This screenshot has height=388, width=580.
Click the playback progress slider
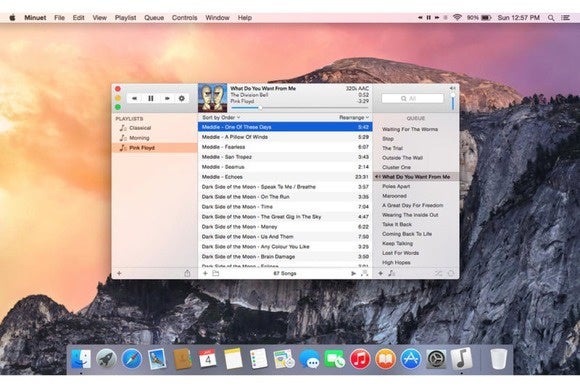point(300,108)
